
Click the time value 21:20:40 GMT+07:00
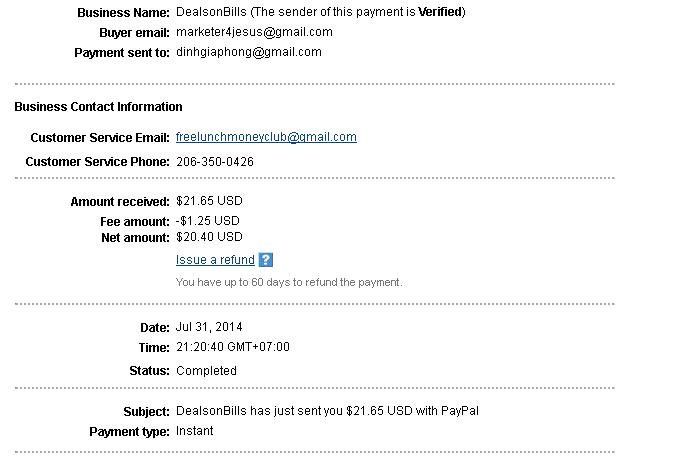click(233, 347)
